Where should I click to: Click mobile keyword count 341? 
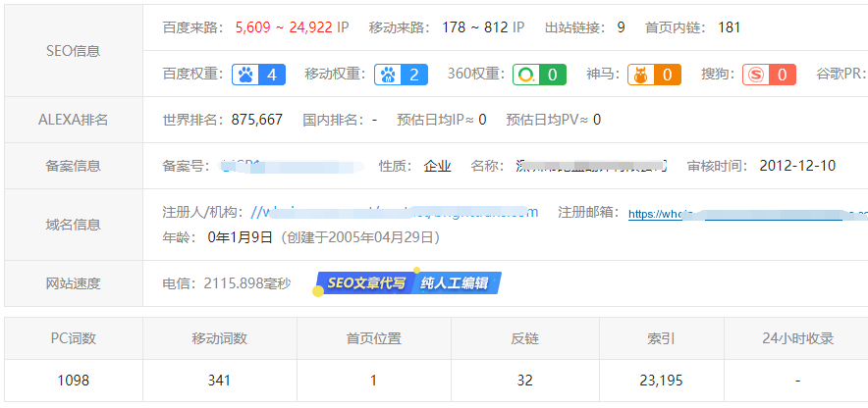click(x=219, y=381)
